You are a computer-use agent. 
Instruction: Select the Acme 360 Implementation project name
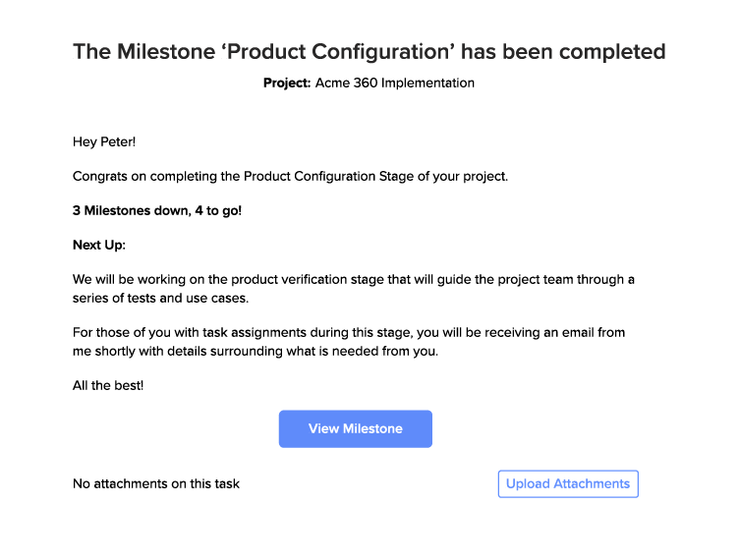[395, 84]
